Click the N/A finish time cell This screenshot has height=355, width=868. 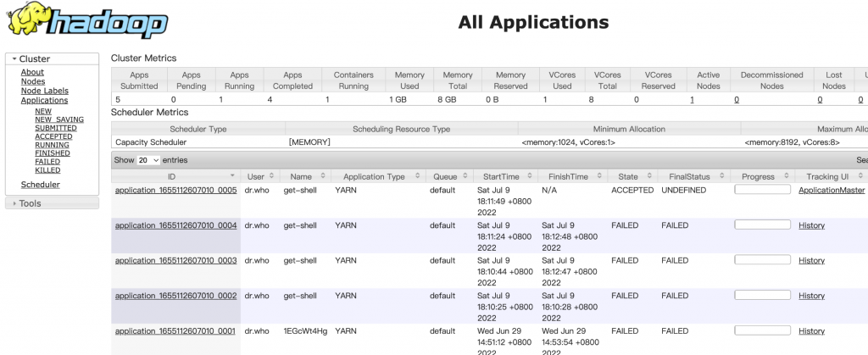pos(549,191)
